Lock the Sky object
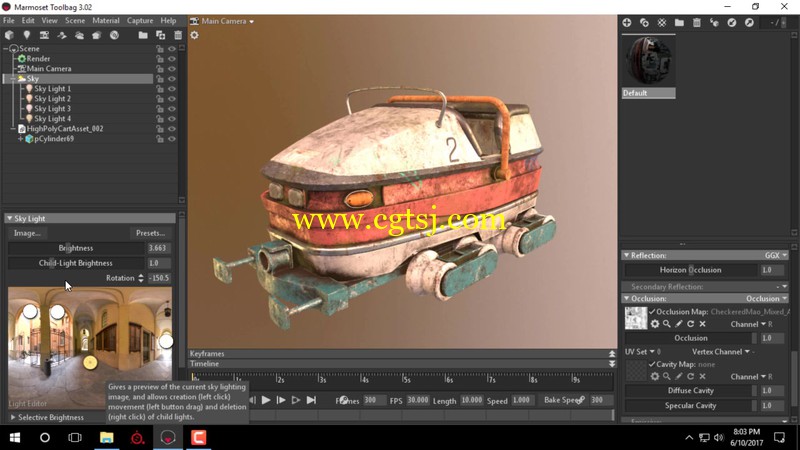The image size is (800, 450). (x=160, y=79)
